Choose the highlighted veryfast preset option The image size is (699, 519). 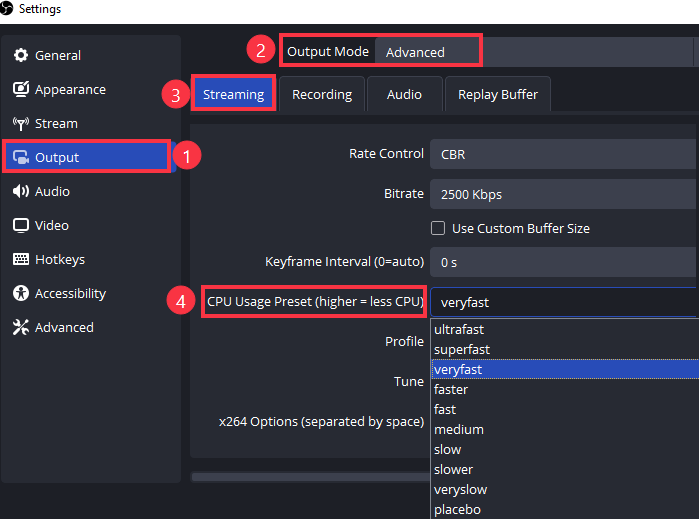point(565,369)
